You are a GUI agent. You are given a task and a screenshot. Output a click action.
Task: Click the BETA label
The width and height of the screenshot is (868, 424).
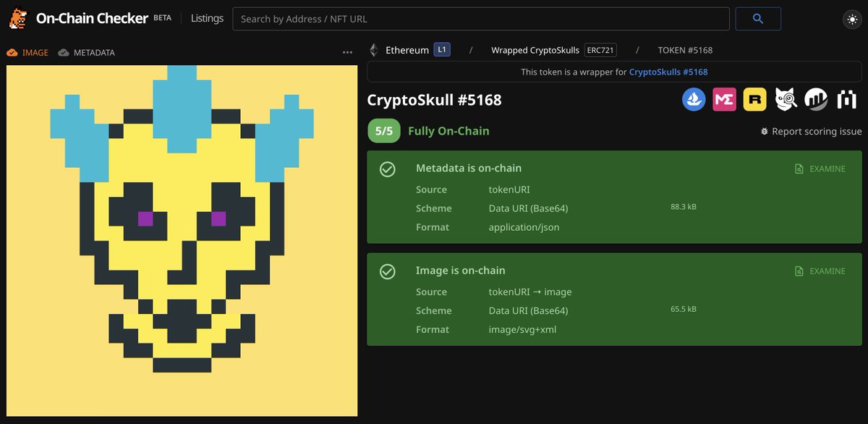(x=162, y=18)
